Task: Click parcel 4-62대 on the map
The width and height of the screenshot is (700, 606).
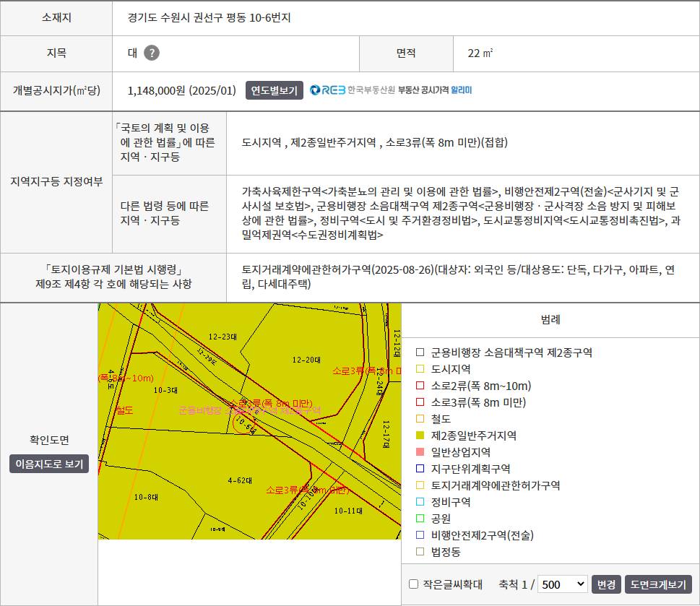Action: 240,480
